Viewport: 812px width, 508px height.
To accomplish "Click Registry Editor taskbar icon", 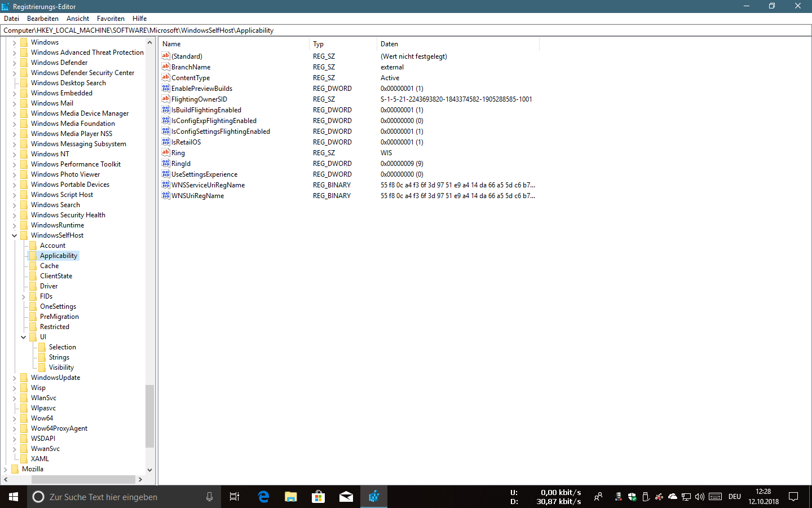I will [x=373, y=497].
